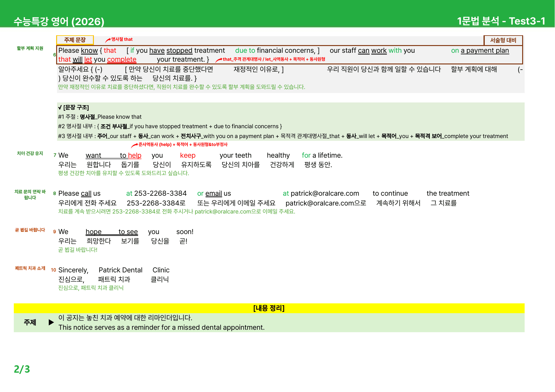Click the red word keep
The image size is (555, 392).
[188, 156]
